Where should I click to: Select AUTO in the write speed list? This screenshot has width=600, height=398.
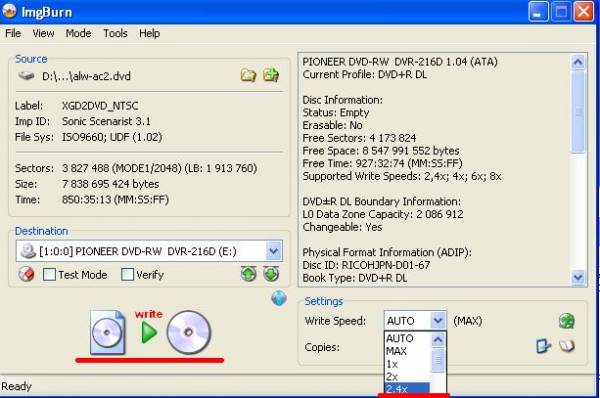point(407,338)
